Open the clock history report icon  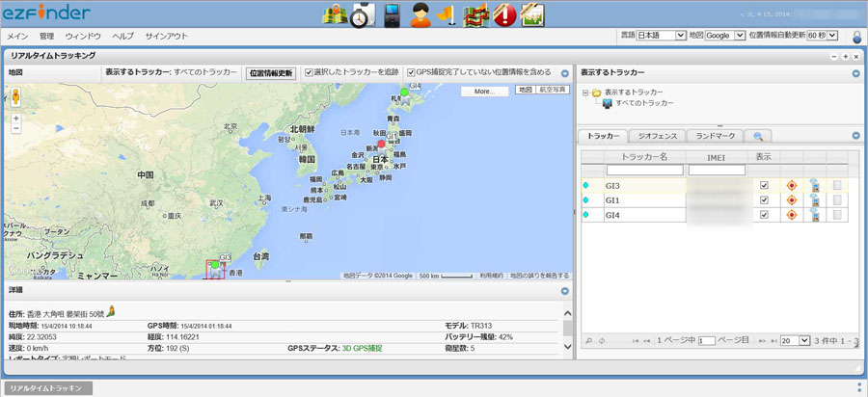(x=363, y=15)
